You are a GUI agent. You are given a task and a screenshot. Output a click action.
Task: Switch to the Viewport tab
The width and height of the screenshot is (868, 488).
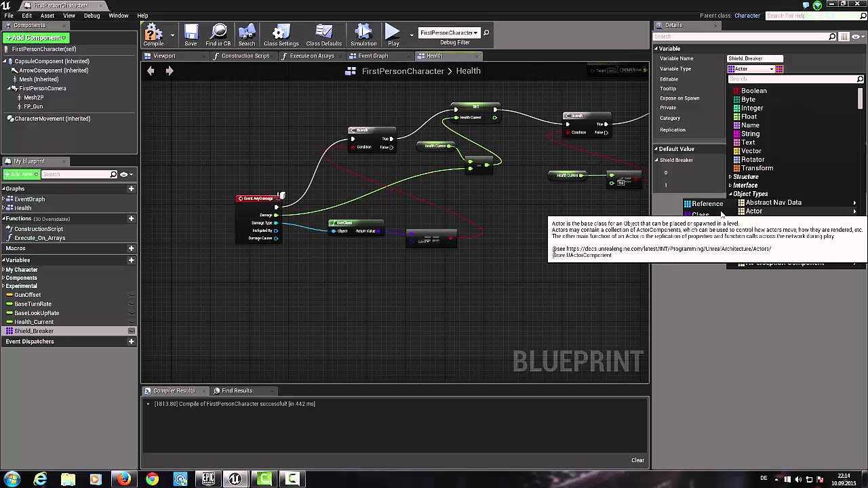pos(164,56)
